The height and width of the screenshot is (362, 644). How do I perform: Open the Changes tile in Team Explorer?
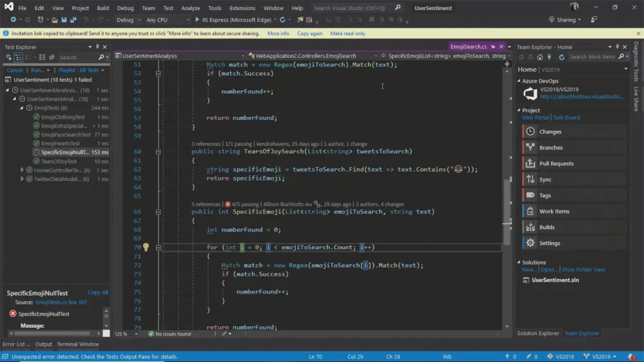coord(574,132)
